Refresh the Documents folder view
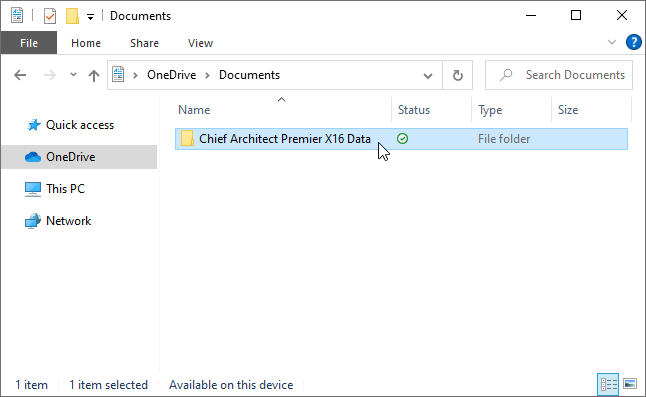 click(x=458, y=75)
